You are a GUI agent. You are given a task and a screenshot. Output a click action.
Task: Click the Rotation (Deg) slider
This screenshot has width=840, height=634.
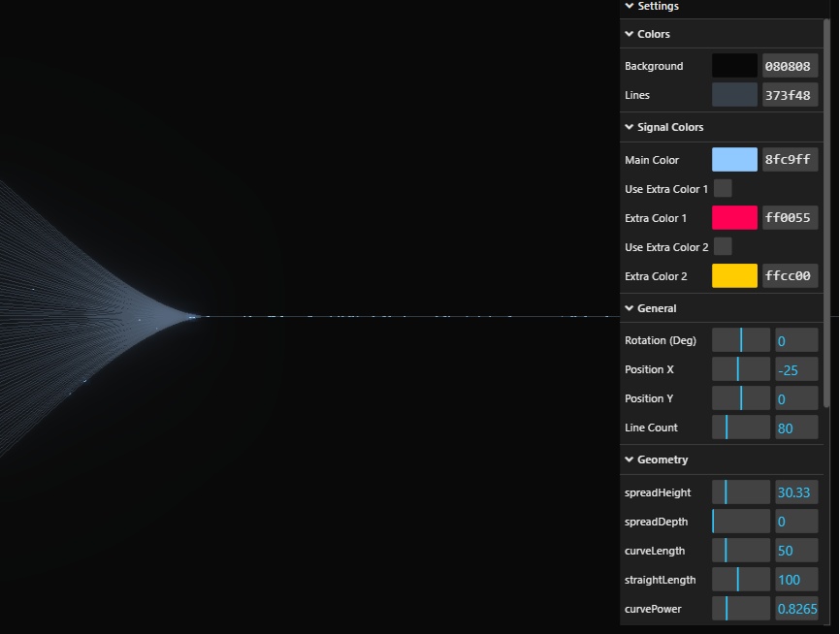click(741, 340)
